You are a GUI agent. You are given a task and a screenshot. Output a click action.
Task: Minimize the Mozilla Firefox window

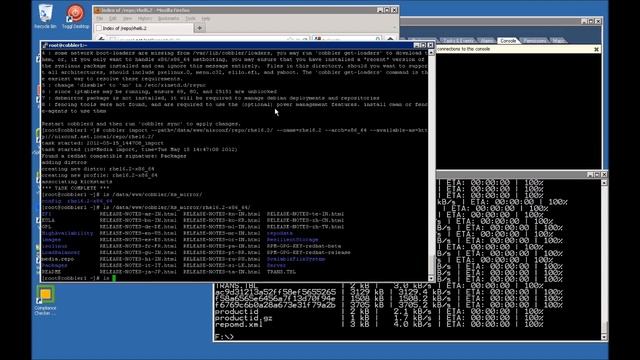click(x=380, y=10)
